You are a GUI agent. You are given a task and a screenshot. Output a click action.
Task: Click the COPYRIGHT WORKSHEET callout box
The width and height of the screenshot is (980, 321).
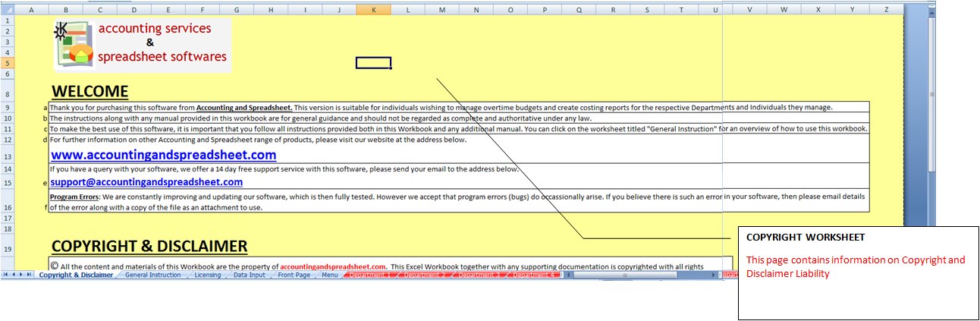point(857,272)
